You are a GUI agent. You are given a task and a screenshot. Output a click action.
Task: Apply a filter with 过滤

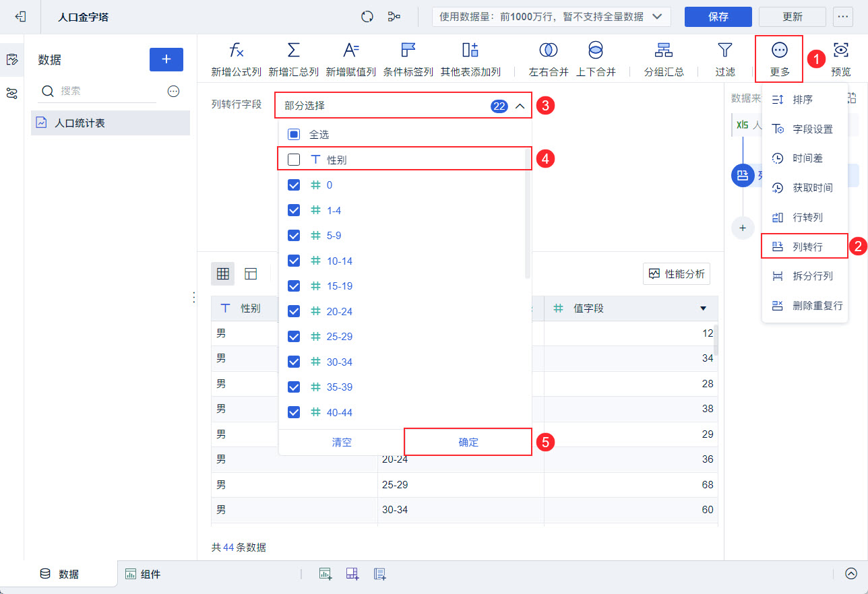click(x=725, y=59)
